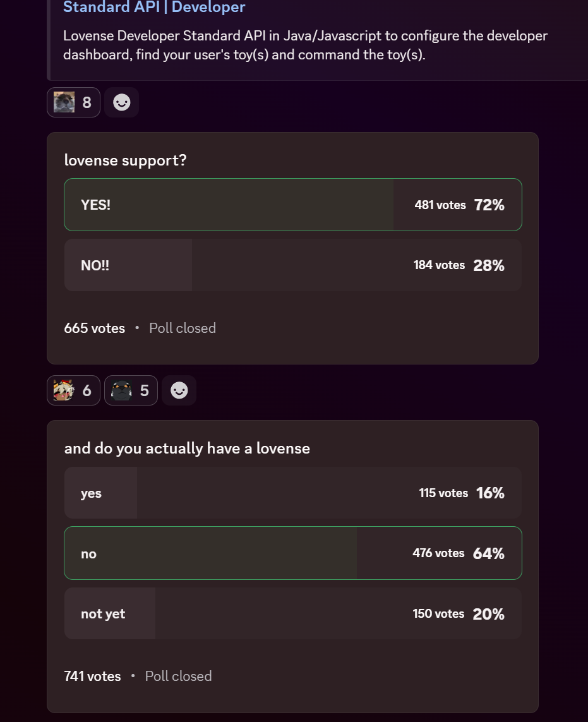Click the reaction emoji with count 6
Screen dimensions: 588x722
pos(73,390)
